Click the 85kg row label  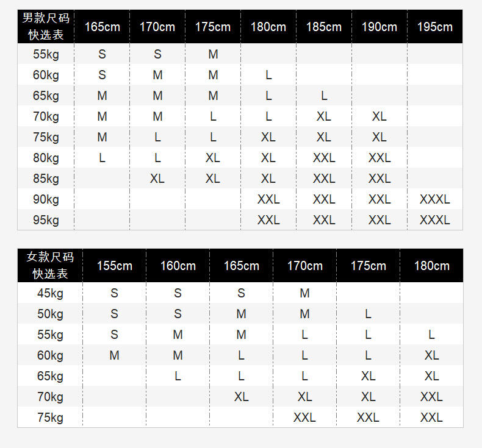click(46, 179)
